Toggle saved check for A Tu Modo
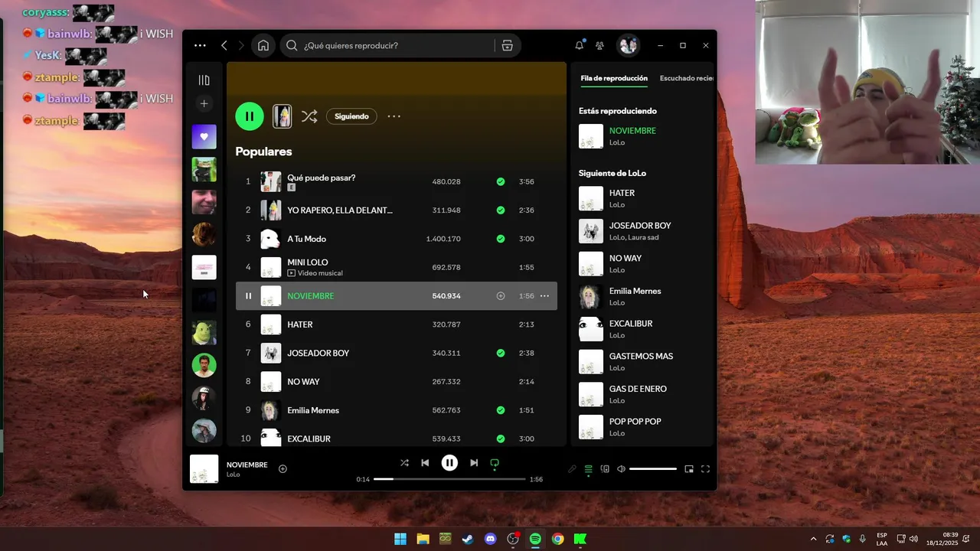 coord(501,239)
